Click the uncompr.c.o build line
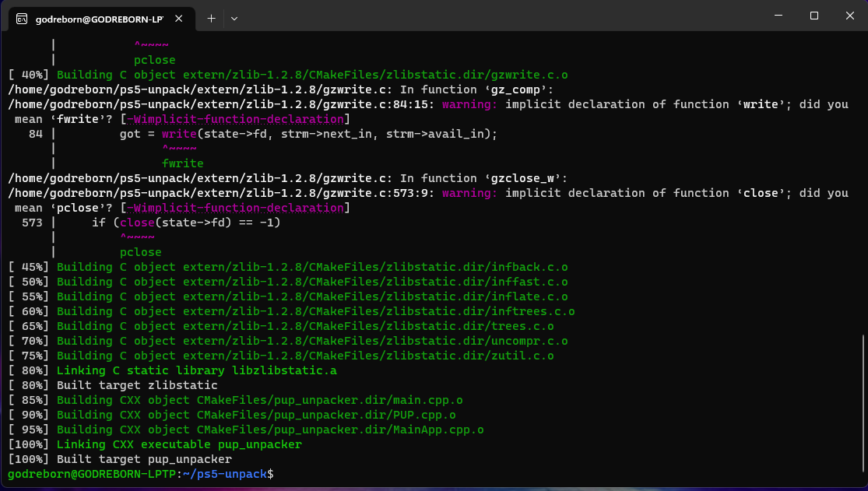Viewport: 868px width, 491px height. (x=288, y=341)
